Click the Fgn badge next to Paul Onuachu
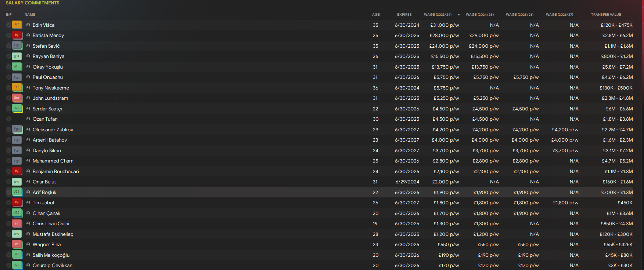This screenshot has width=644, height=270. point(17,77)
